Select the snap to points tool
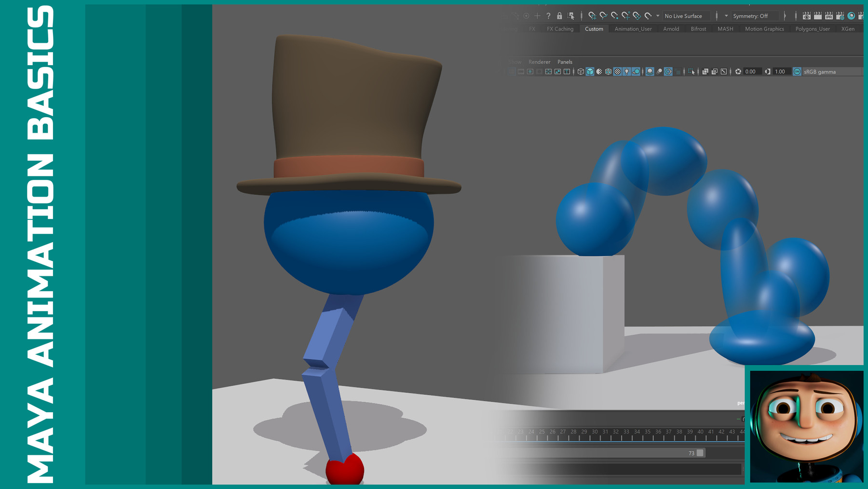Image resolution: width=868 pixels, height=489 pixels. point(614,16)
